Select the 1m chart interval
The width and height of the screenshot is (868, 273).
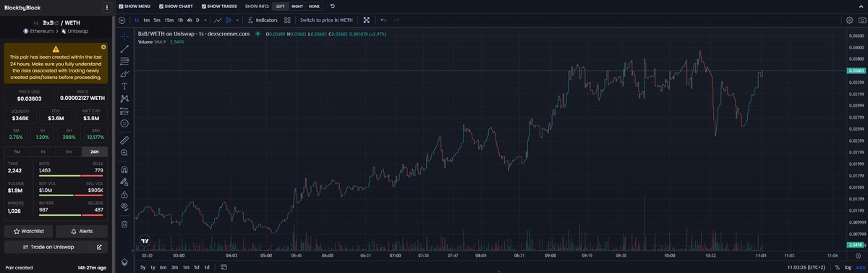click(147, 20)
